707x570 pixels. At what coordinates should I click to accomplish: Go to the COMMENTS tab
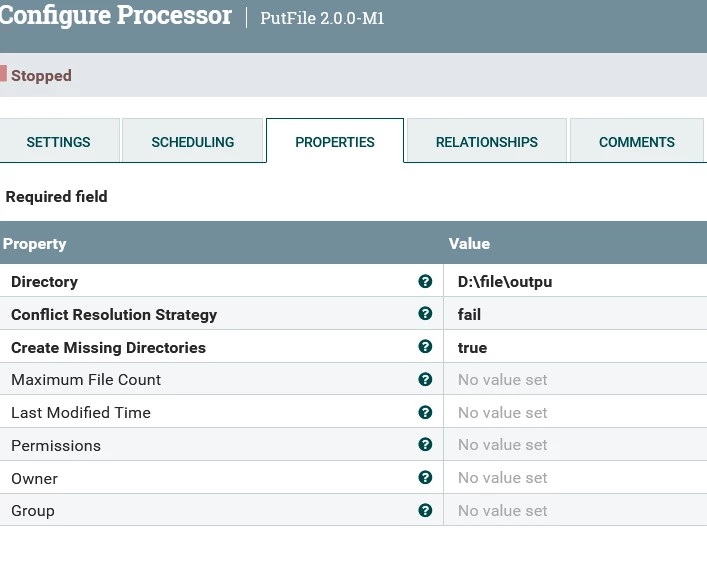(x=637, y=142)
